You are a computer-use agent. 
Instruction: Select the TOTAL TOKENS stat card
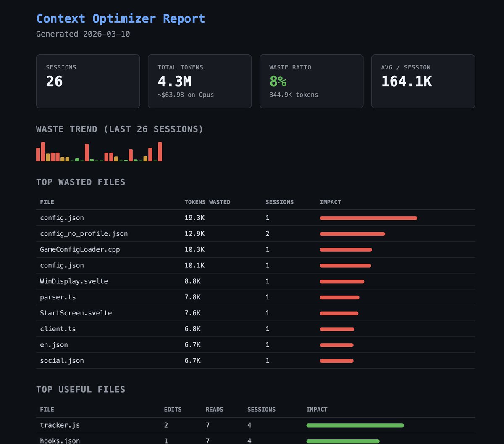pyautogui.click(x=199, y=81)
